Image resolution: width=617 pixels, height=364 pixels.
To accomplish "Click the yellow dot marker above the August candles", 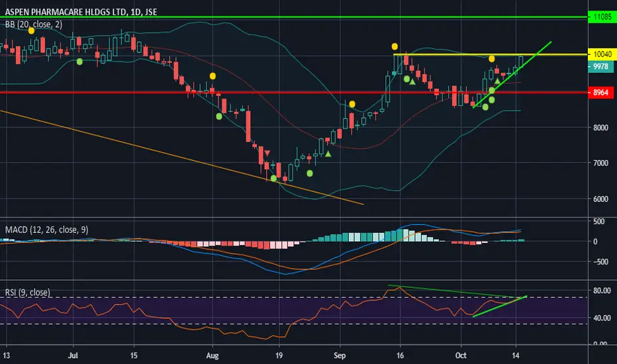I will 213,76.
